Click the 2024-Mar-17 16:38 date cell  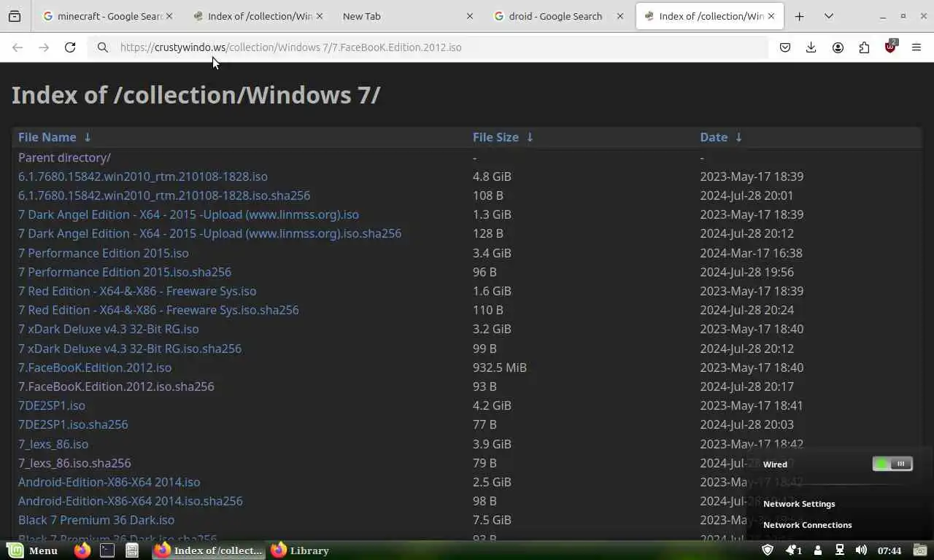coord(751,253)
